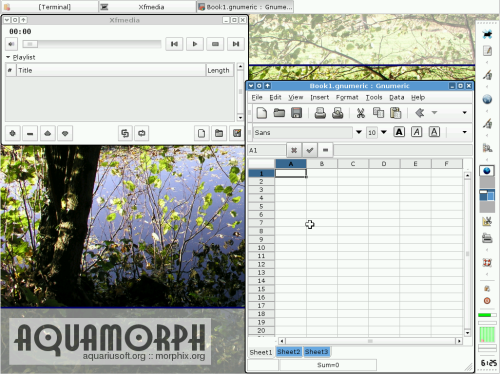This screenshot has width=500, height=374.
Task: Switch to Sheet3 tab
Action: tap(316, 352)
